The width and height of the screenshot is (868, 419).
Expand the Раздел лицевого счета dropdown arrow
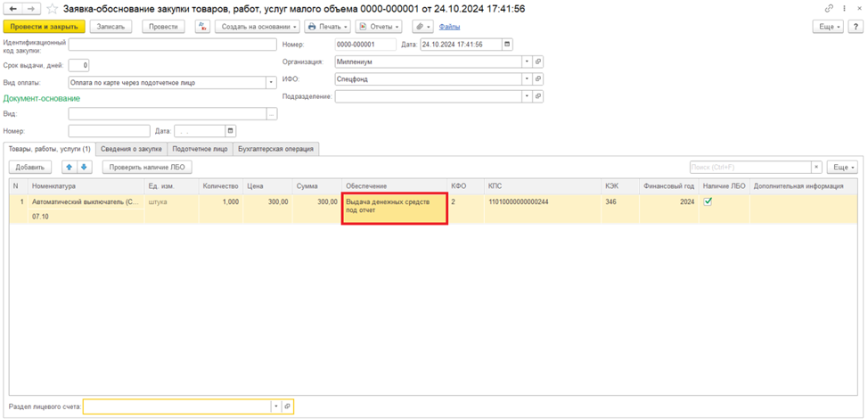point(276,407)
